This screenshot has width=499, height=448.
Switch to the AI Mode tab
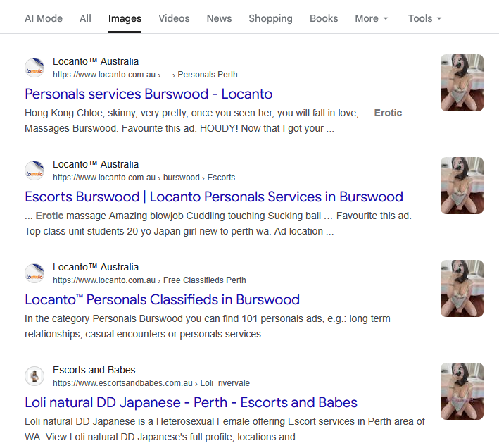(x=44, y=18)
